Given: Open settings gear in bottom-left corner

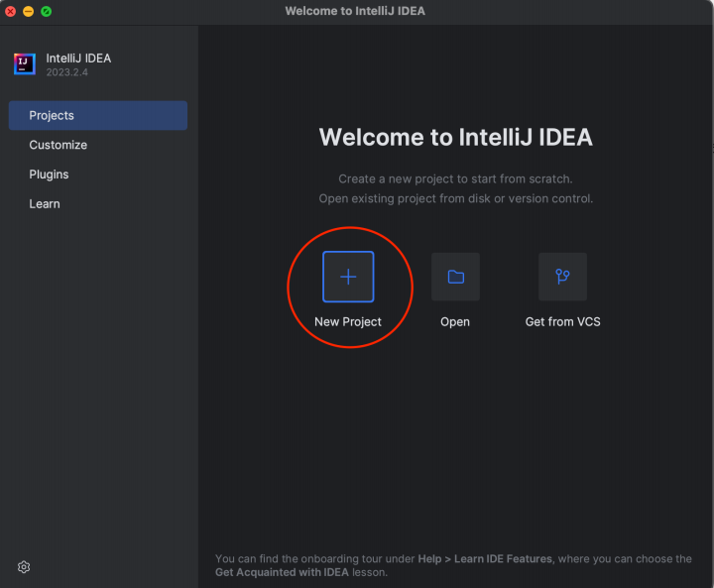Looking at the screenshot, I should pyautogui.click(x=24, y=567).
